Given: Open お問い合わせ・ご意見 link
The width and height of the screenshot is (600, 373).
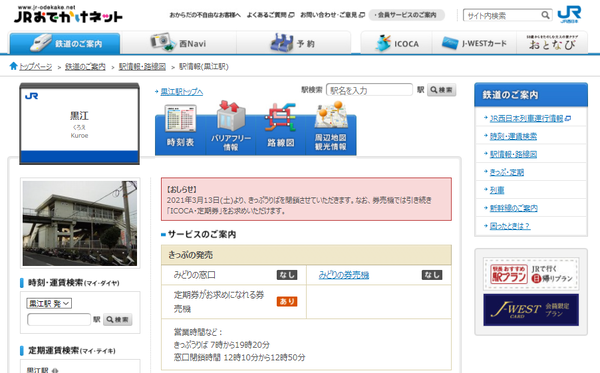Looking at the screenshot, I should [x=333, y=15].
